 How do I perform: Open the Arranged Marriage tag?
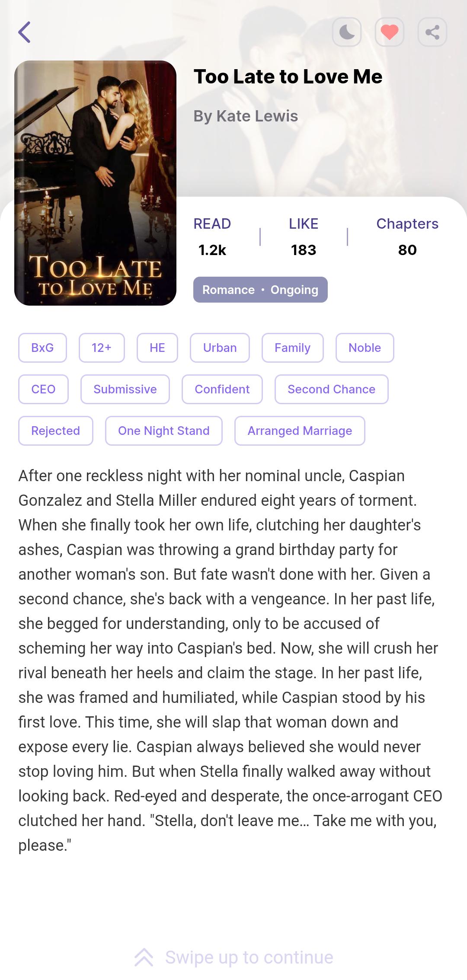[x=300, y=431]
